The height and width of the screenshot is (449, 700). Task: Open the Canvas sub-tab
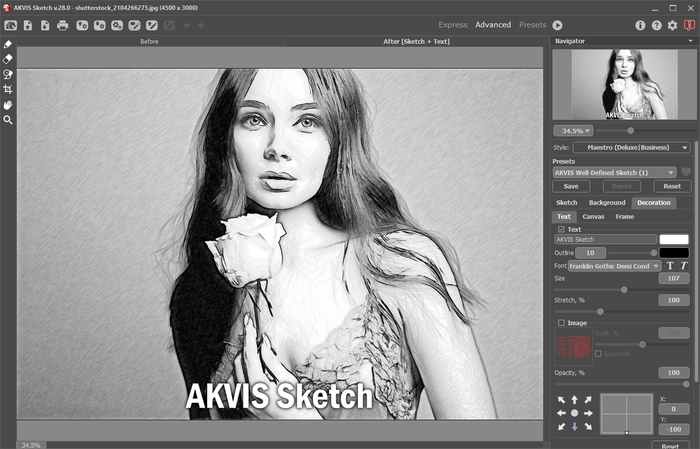tap(593, 216)
